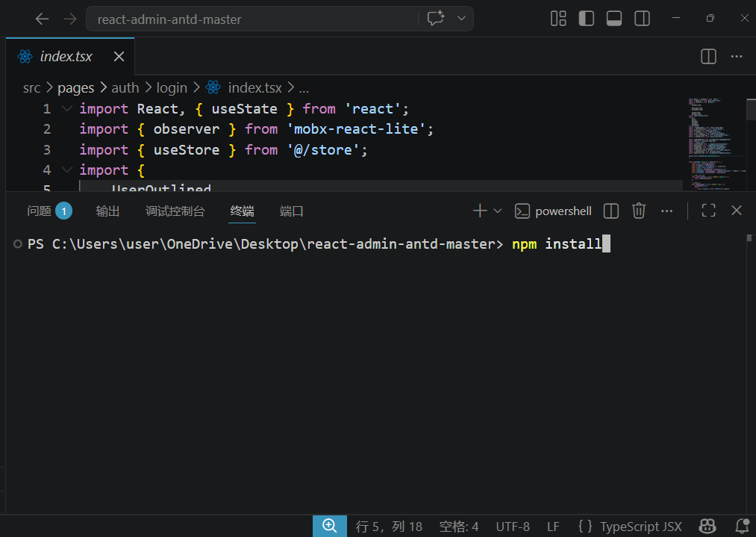Switch to the 问题 problems tab
The width and height of the screenshot is (756, 537).
pos(40,211)
